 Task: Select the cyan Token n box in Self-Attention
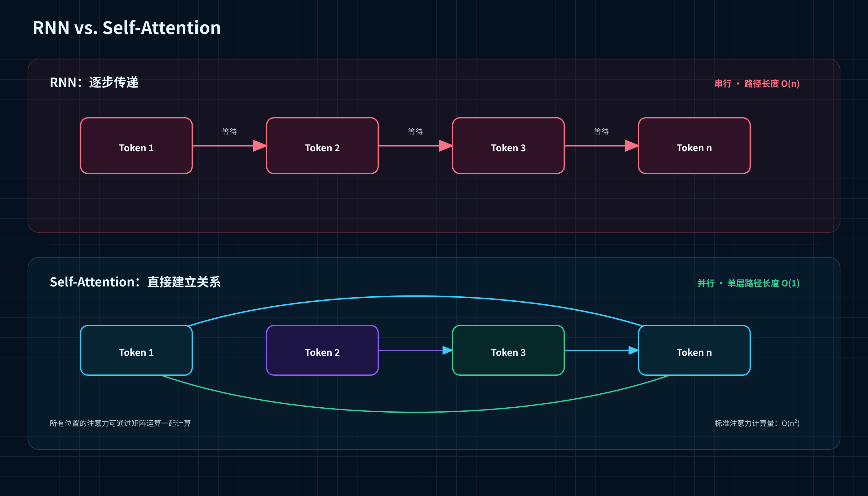(x=694, y=350)
